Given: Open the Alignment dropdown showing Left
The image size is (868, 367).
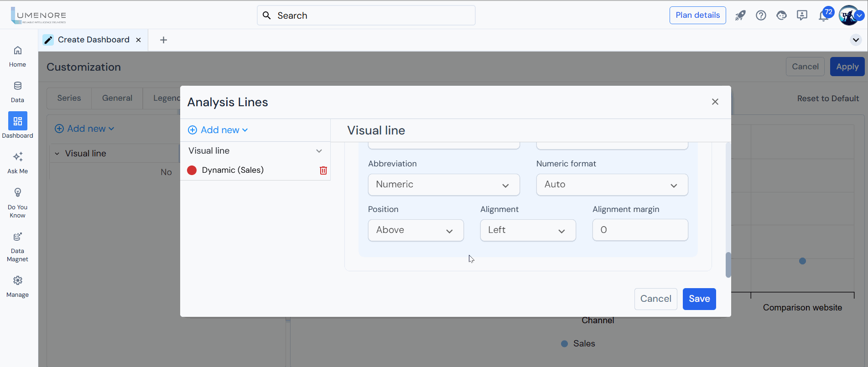Looking at the screenshot, I should [x=528, y=230].
